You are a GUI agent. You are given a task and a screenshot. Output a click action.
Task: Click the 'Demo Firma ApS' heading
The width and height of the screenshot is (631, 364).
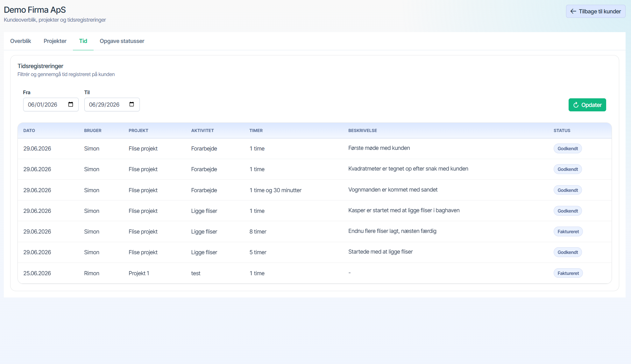point(35,10)
